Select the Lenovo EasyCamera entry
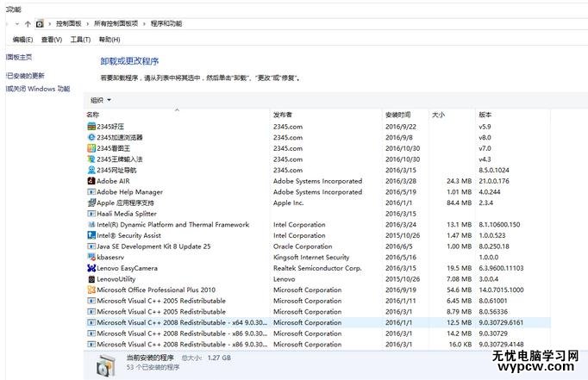The width and height of the screenshot is (588, 380). pos(127,268)
